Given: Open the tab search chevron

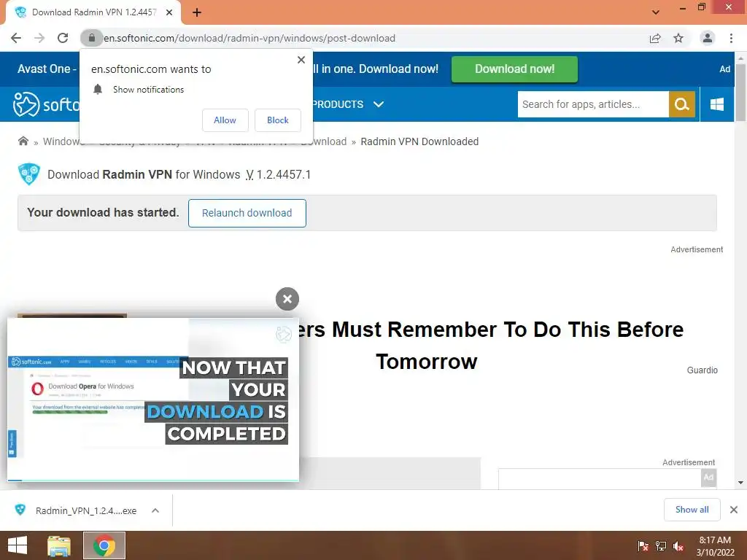Looking at the screenshot, I should coord(656,12).
